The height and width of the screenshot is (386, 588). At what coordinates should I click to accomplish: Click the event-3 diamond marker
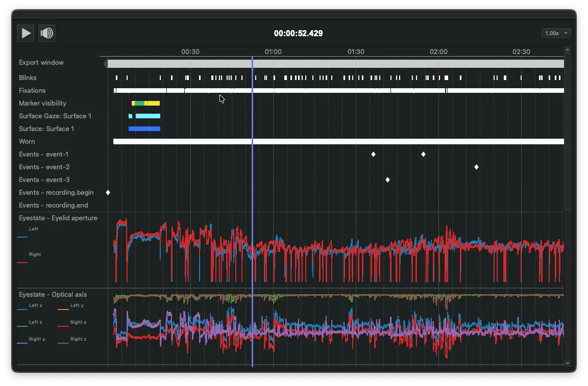click(387, 179)
